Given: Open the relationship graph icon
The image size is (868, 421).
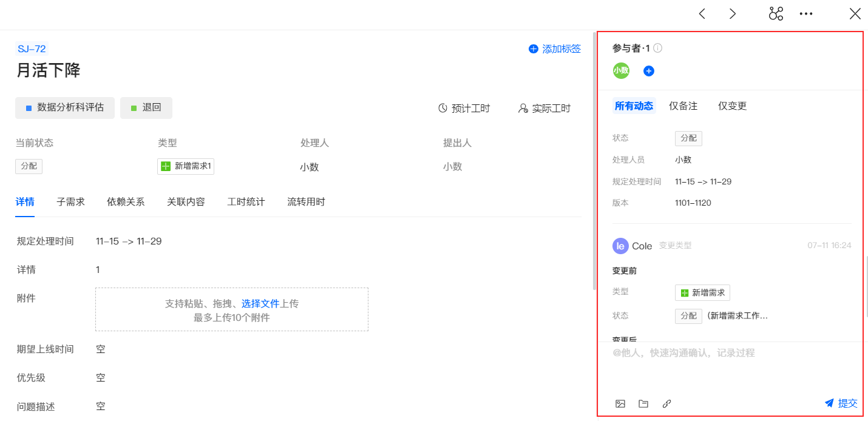Looking at the screenshot, I should (776, 14).
